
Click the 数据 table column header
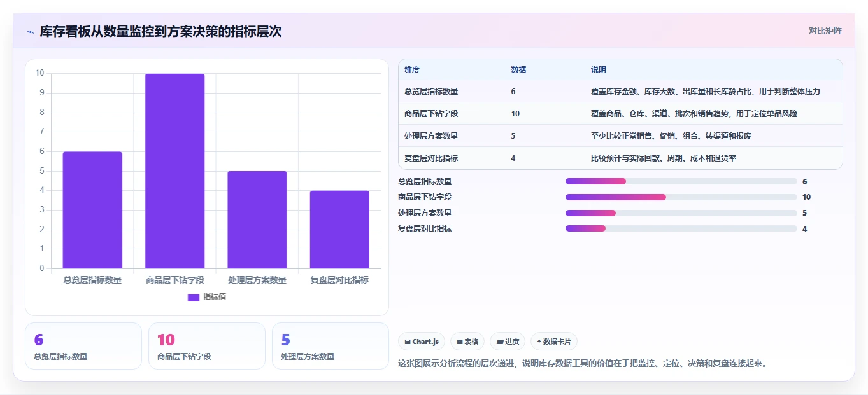[x=518, y=70]
